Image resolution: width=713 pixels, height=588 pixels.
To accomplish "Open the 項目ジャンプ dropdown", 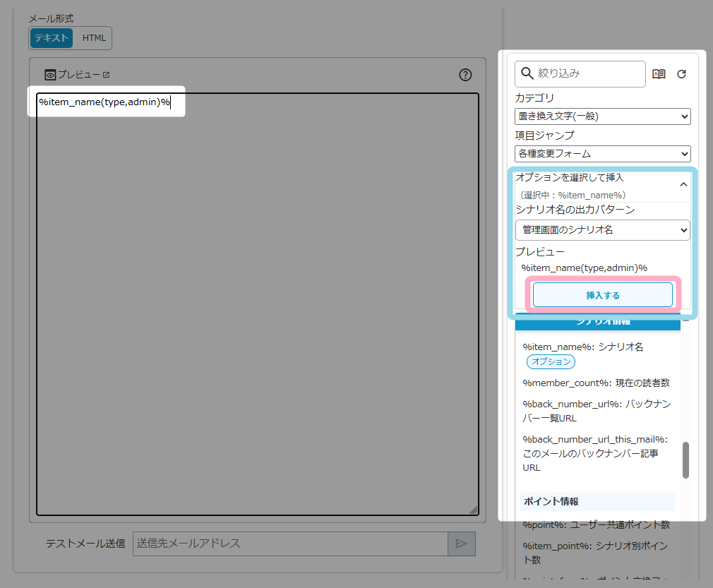I will click(x=602, y=153).
